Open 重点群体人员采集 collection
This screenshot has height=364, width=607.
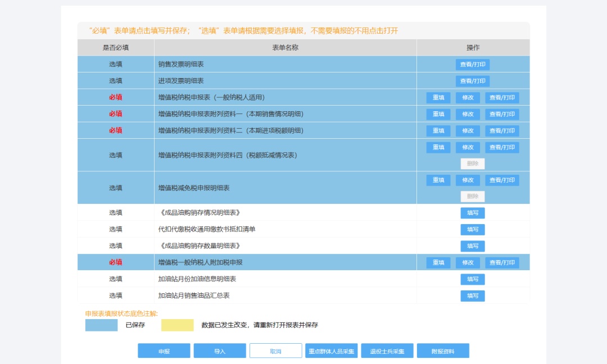click(331, 351)
